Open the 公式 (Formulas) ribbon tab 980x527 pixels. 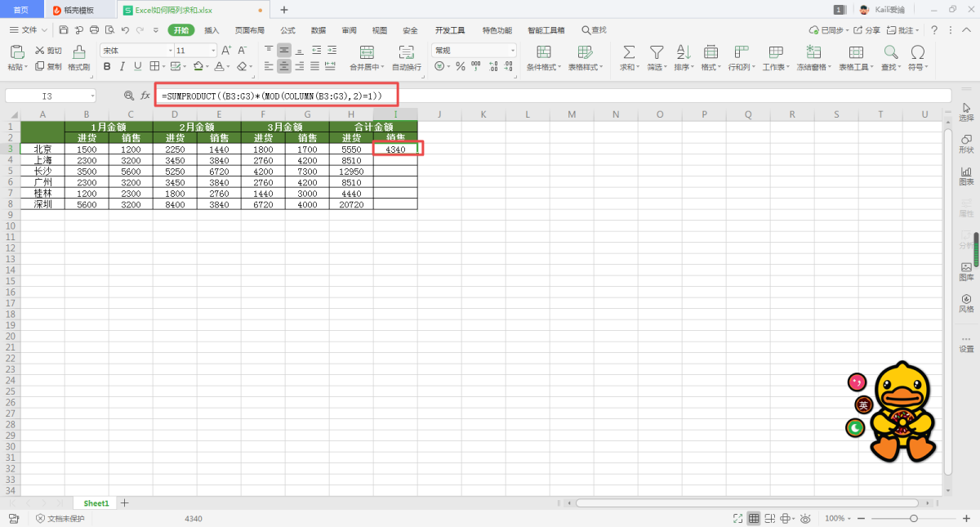click(x=287, y=30)
